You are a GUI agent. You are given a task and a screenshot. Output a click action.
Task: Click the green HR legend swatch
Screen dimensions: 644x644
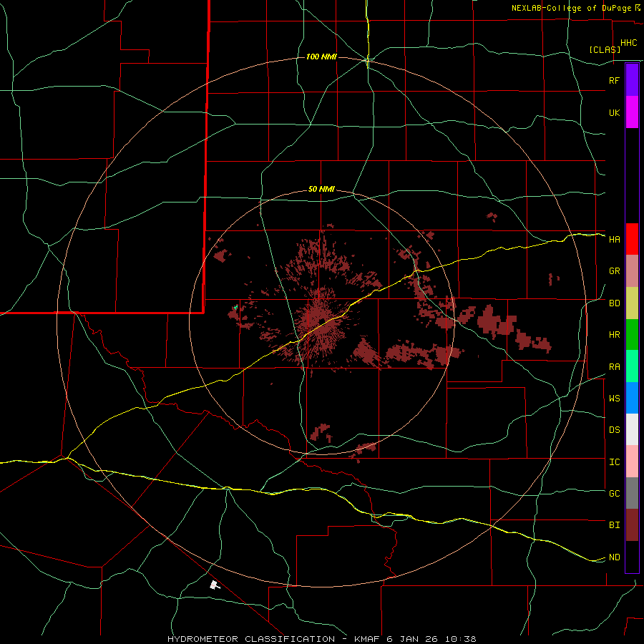pyautogui.click(x=632, y=335)
